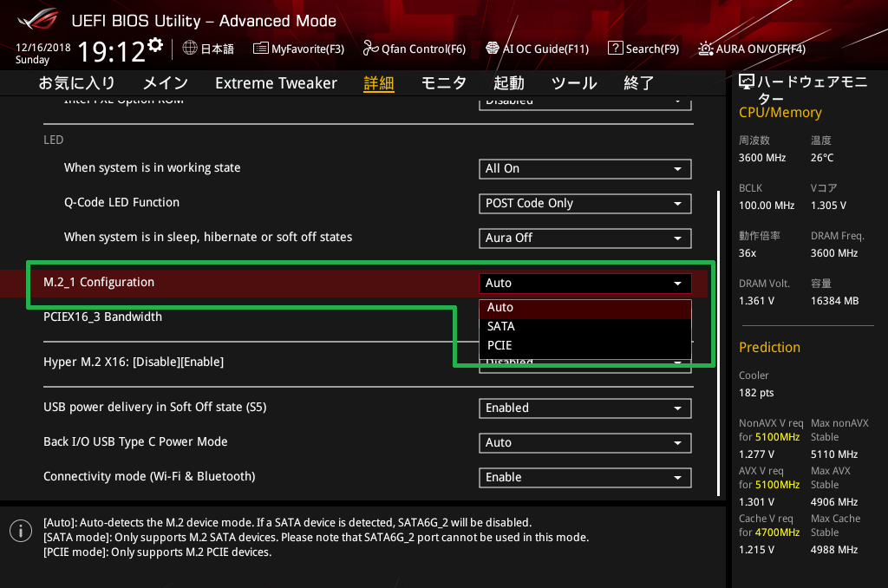Select When system is in working state label
The height and width of the screenshot is (588, 888).
pyautogui.click(x=153, y=167)
